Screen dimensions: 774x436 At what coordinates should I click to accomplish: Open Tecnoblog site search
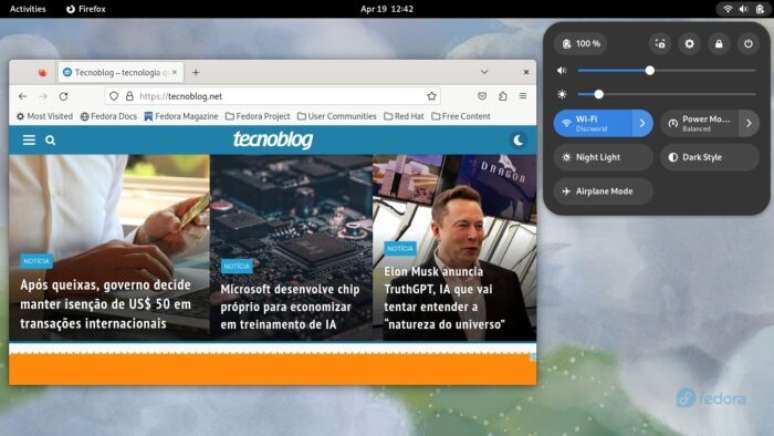pos(50,140)
